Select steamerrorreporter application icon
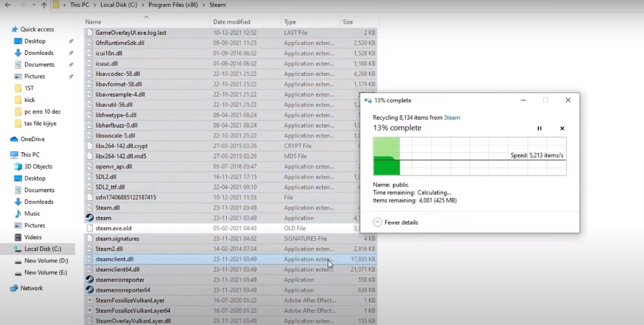This screenshot has width=644, height=325. click(x=90, y=280)
